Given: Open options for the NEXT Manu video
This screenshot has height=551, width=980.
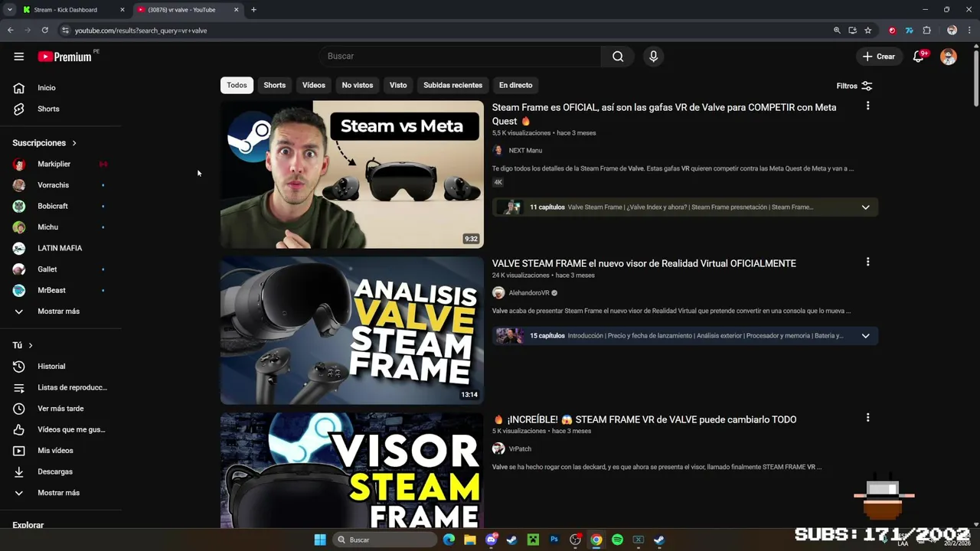Looking at the screenshot, I should tap(867, 106).
